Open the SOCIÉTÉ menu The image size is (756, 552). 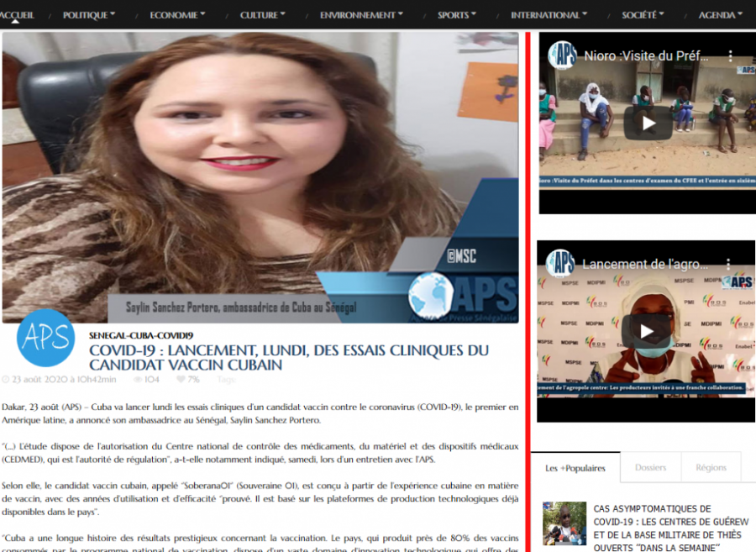click(x=643, y=15)
